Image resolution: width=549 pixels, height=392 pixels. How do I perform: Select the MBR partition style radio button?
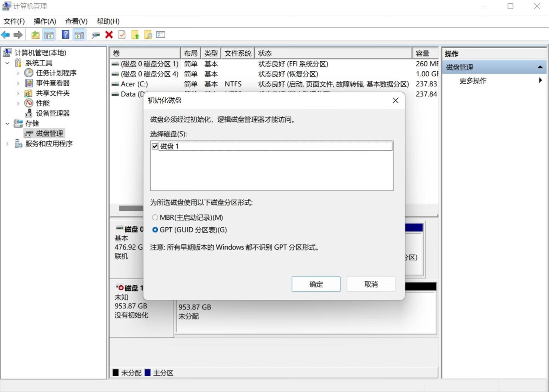(155, 217)
